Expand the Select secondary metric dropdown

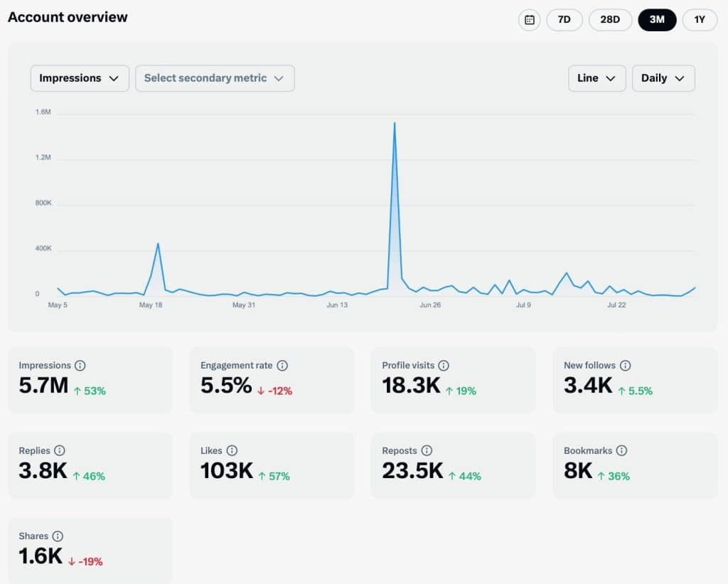(215, 78)
